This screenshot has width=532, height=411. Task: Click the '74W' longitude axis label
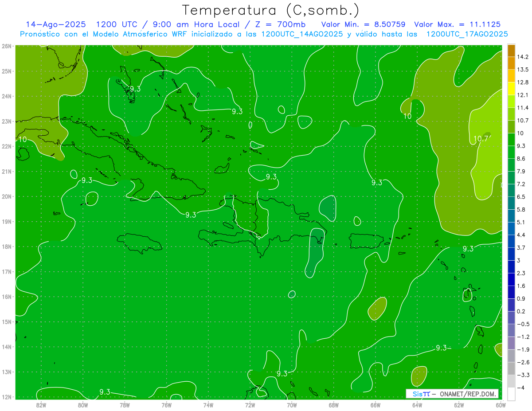click(x=208, y=405)
